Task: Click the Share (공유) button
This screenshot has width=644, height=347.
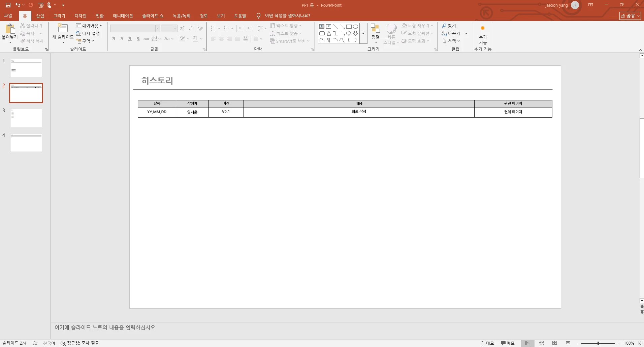Action: coord(630,16)
